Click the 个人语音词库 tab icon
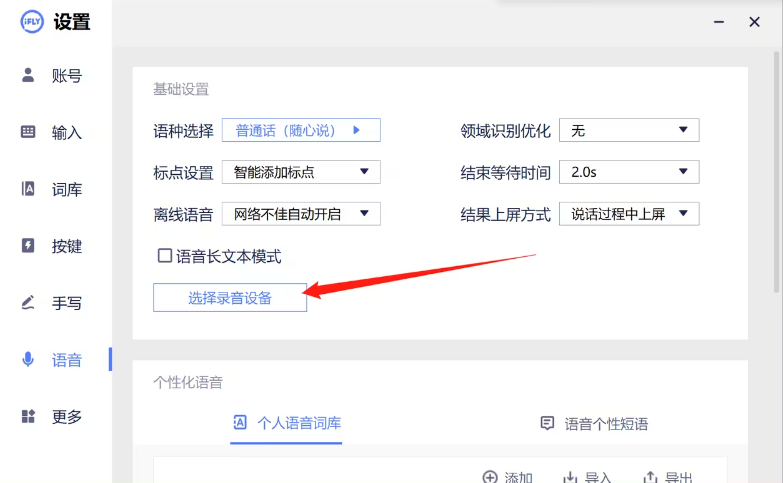783x483 pixels. 240,423
